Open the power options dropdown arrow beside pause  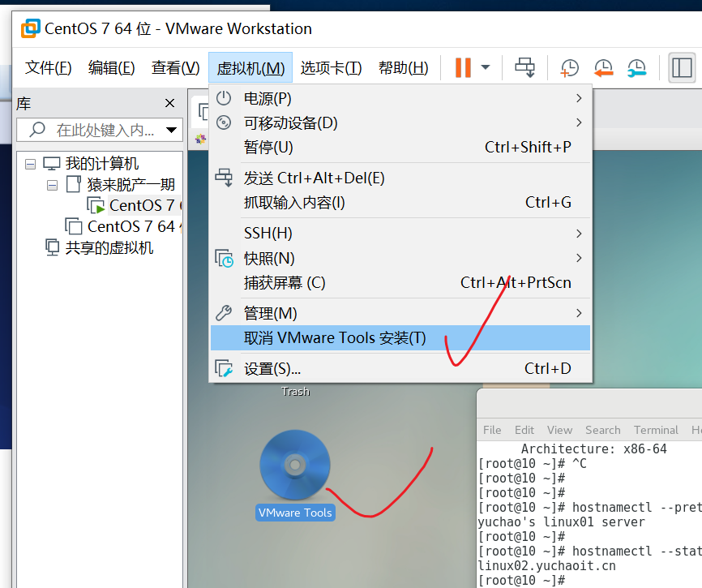pos(486,67)
